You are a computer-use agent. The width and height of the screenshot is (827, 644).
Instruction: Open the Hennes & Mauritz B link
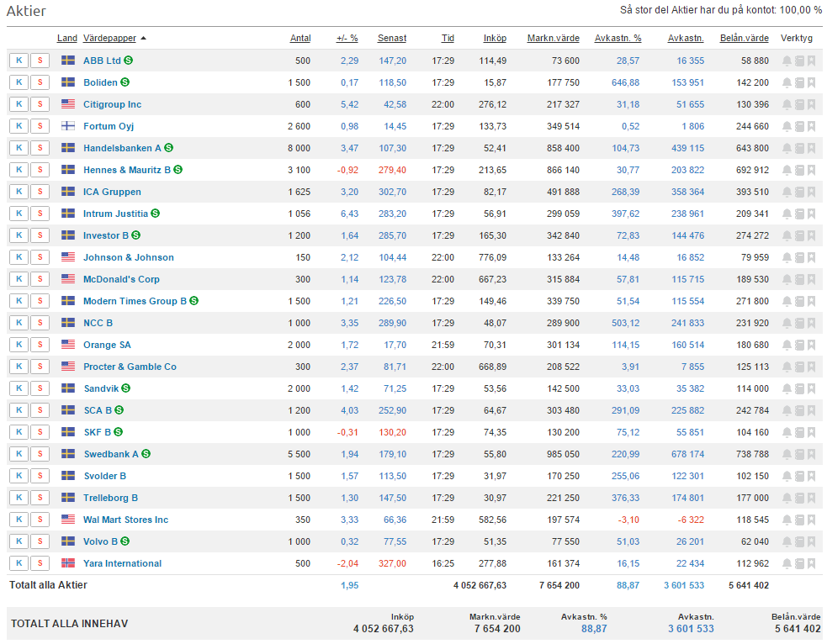[127, 170]
